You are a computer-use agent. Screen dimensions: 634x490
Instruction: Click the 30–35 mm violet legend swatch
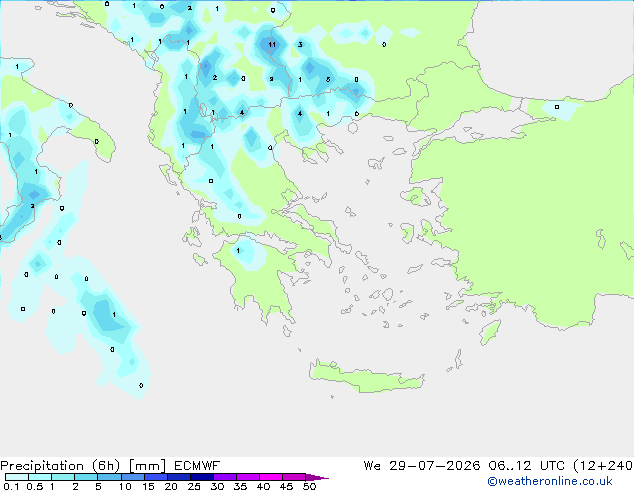(225, 477)
